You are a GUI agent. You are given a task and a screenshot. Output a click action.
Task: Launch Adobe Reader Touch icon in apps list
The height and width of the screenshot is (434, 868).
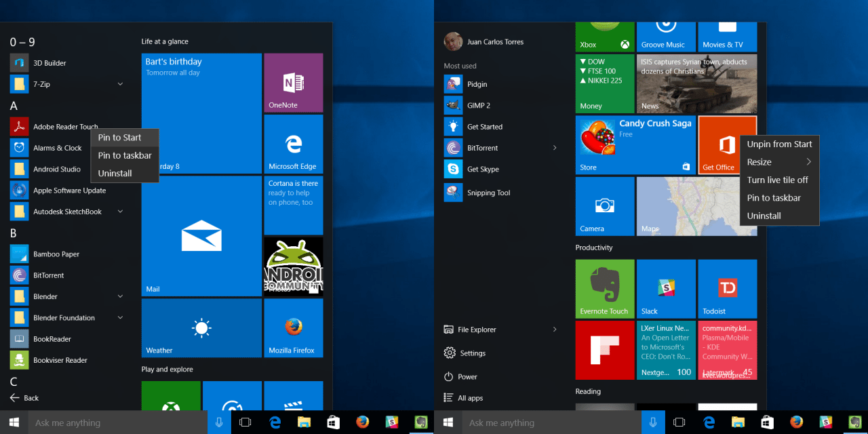pos(19,126)
